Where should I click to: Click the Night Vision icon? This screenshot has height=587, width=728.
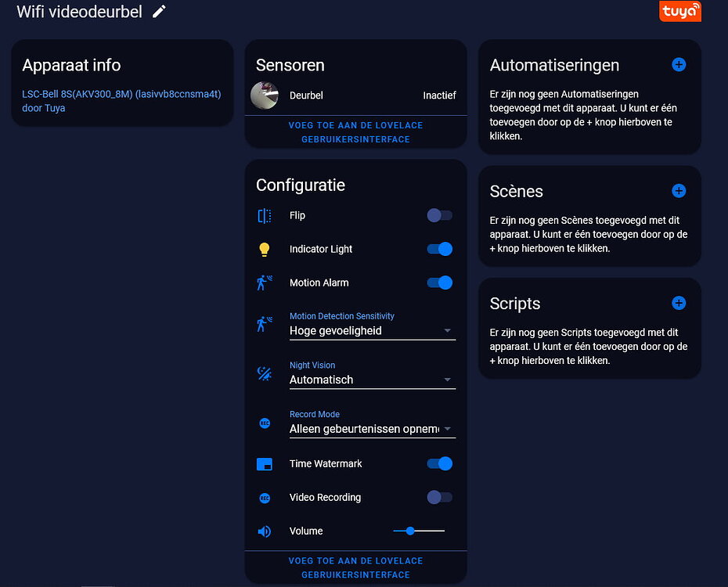coord(264,373)
